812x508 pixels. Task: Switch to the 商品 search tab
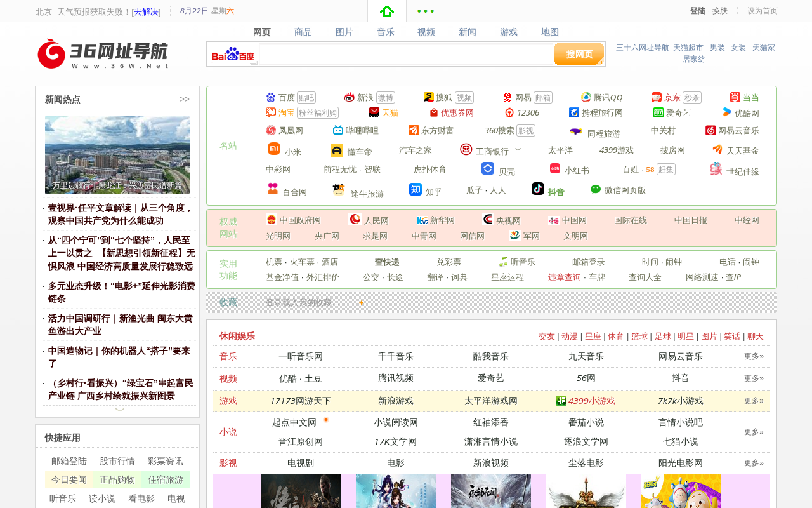point(303,32)
